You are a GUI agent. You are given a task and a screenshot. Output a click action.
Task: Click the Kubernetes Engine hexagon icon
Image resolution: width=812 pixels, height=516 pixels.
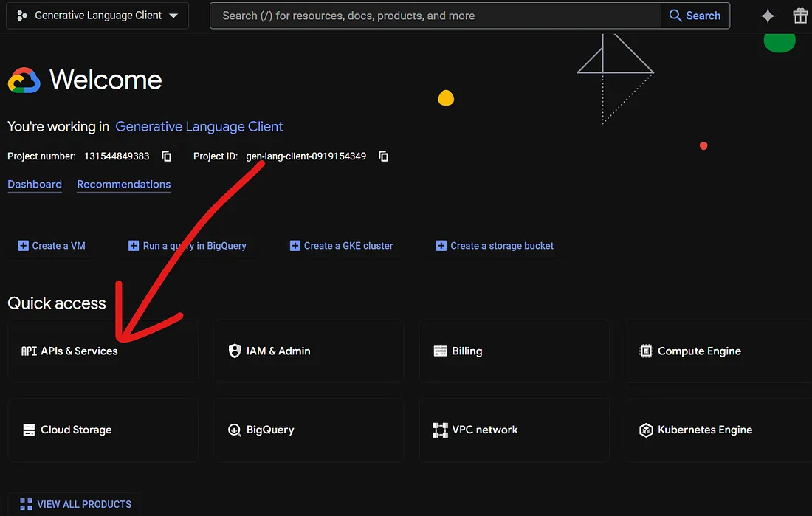point(646,430)
